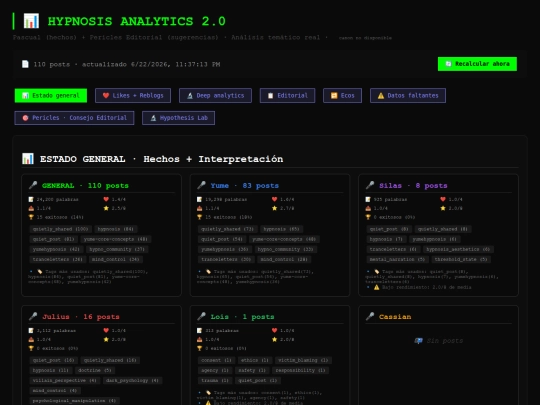Click the HYPNOSIS ANALYTICS 2.0 title

136,21
